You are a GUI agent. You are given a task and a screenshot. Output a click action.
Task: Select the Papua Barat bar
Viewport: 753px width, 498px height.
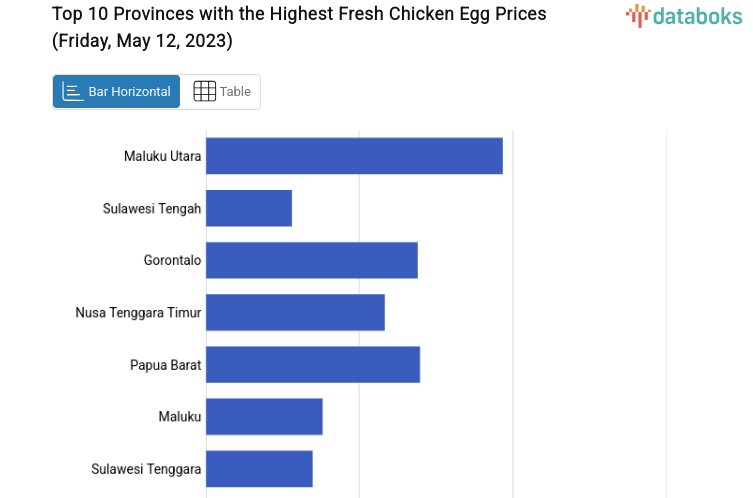[x=313, y=364]
